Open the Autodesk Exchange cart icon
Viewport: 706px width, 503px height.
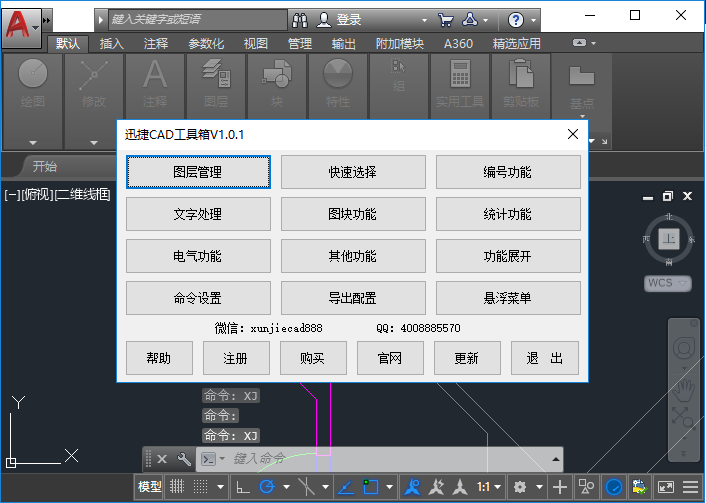(445, 20)
